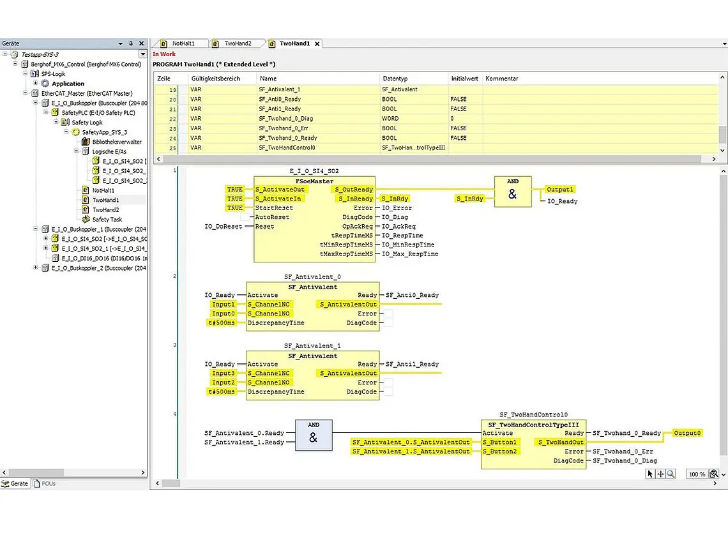This screenshot has height=560, width=728.
Task: Click the TwoHand2 tab document icon
Action: pos(215,43)
